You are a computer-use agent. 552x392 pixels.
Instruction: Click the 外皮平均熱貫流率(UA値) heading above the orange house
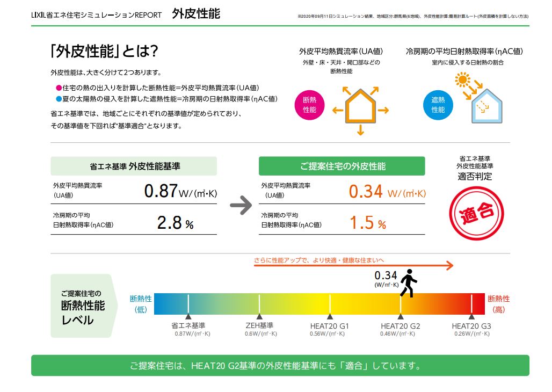341,52
